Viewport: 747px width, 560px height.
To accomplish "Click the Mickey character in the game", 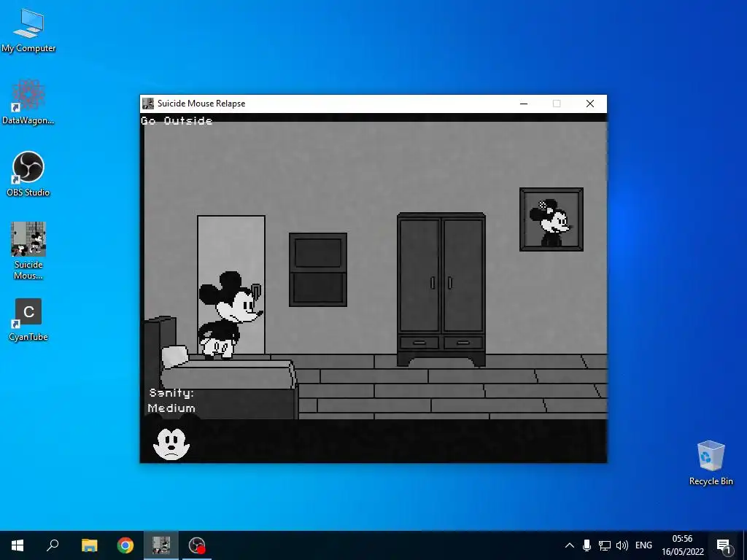I will 230,315.
